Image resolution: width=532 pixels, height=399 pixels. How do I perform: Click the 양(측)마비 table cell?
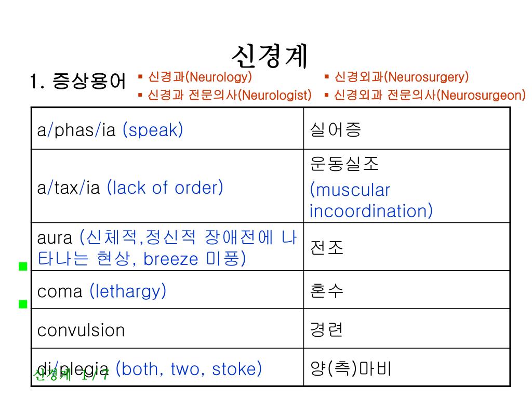(350, 368)
